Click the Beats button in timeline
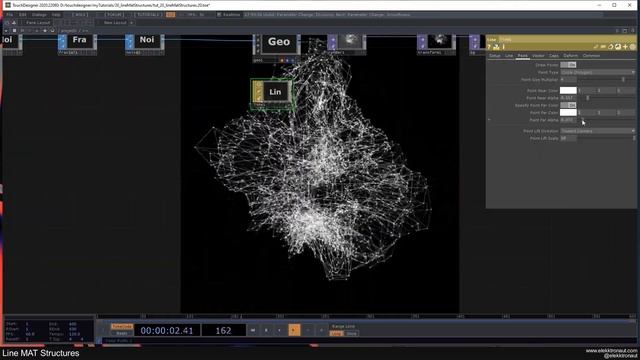 pyautogui.click(x=122, y=333)
